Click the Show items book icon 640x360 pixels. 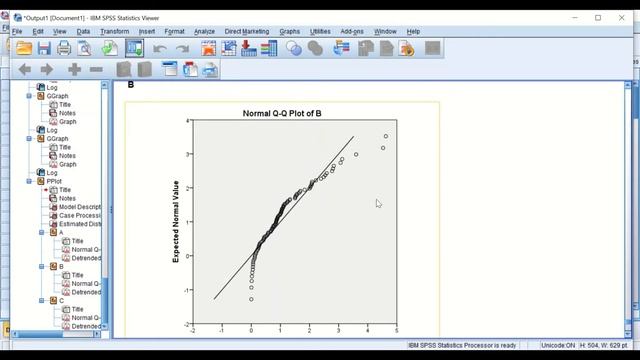(124, 69)
